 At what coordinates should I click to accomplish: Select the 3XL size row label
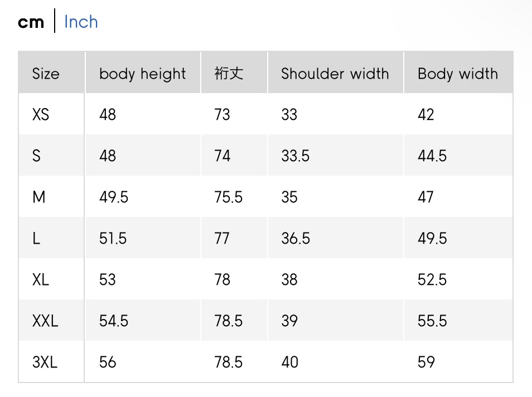(45, 362)
